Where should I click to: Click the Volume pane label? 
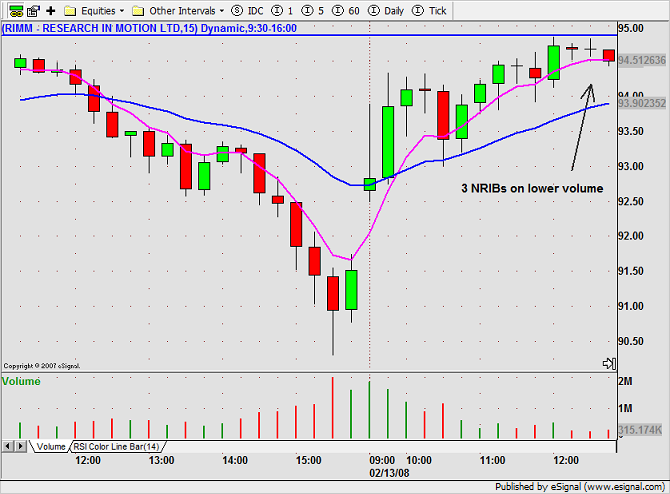click(x=21, y=381)
